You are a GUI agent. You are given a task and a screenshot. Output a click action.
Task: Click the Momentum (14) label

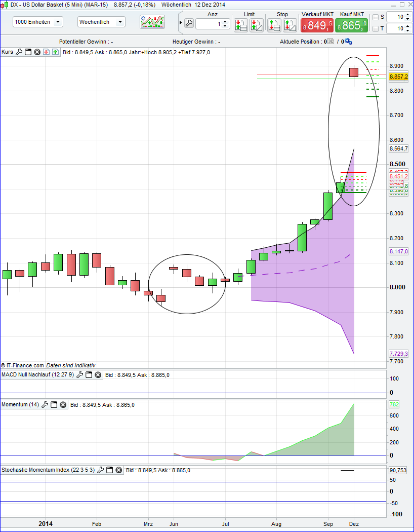20,404
